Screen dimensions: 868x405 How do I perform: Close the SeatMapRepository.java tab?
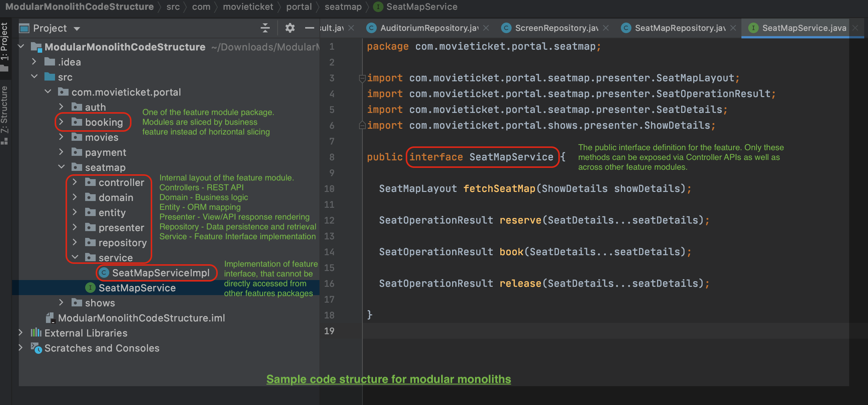click(733, 28)
